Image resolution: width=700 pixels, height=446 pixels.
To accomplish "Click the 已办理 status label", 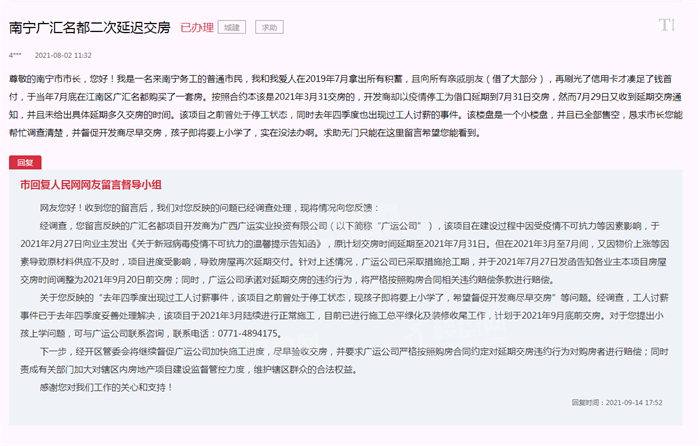I will pyautogui.click(x=197, y=27).
